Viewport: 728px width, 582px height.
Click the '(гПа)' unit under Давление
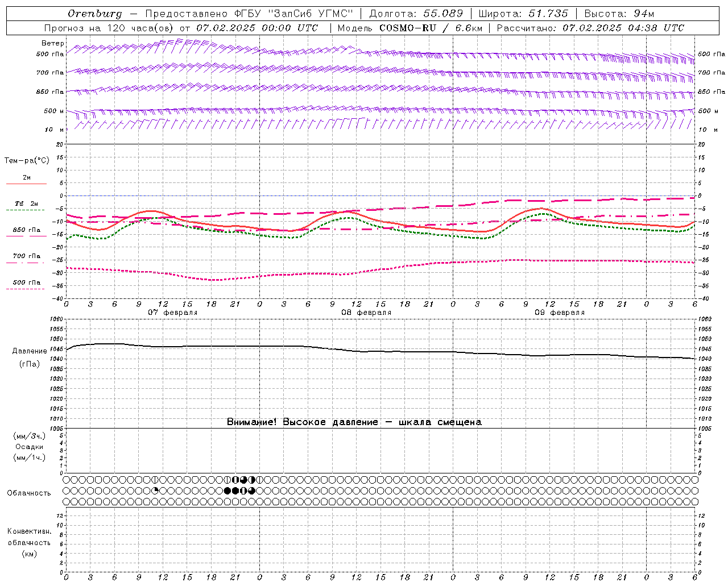pyautogui.click(x=30, y=364)
